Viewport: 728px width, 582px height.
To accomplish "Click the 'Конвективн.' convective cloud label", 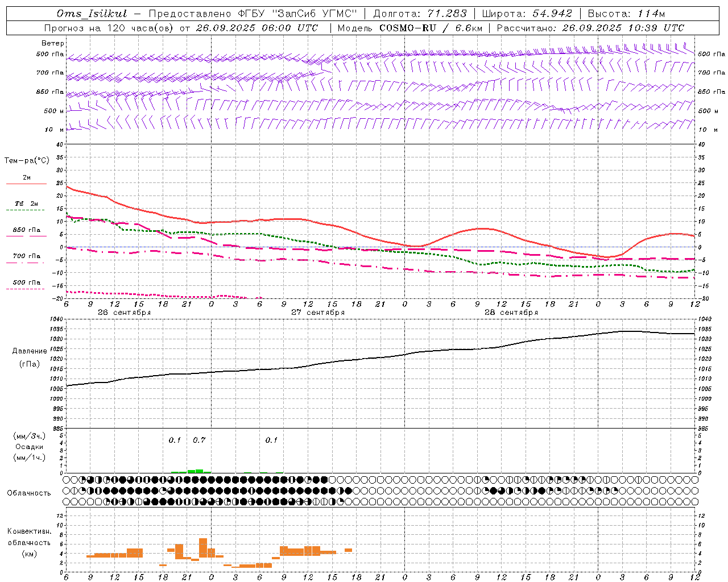I will tap(29, 531).
